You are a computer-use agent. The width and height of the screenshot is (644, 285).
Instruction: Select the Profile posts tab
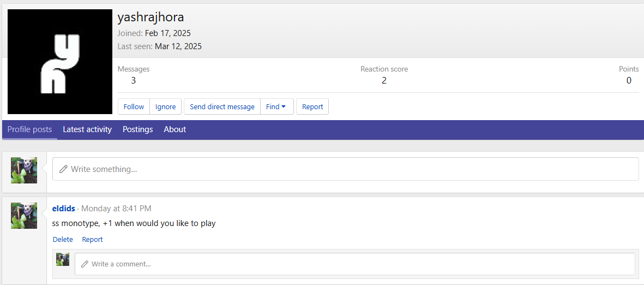(29, 129)
